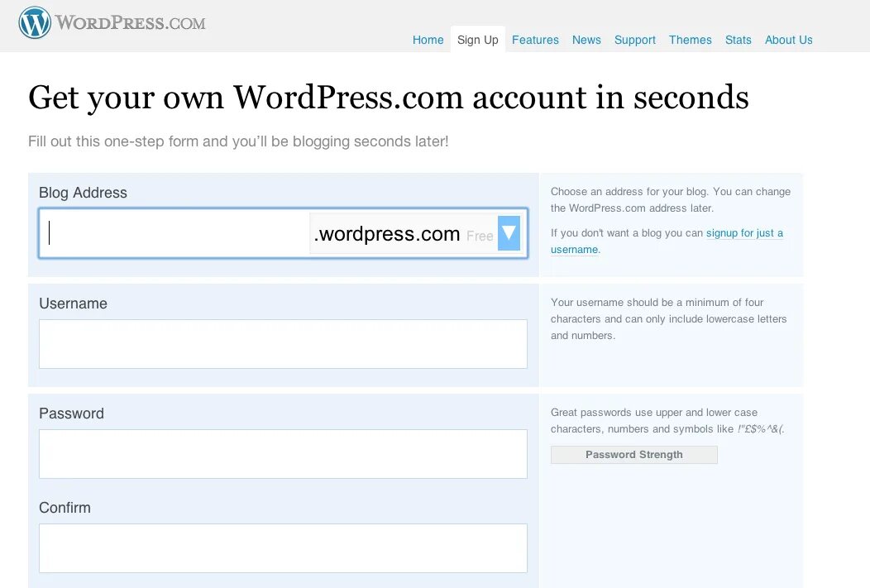Viewport: 870px width, 588px height.
Task: Click the 'Get your own WordPress.com account' heading
Action: coord(389,98)
